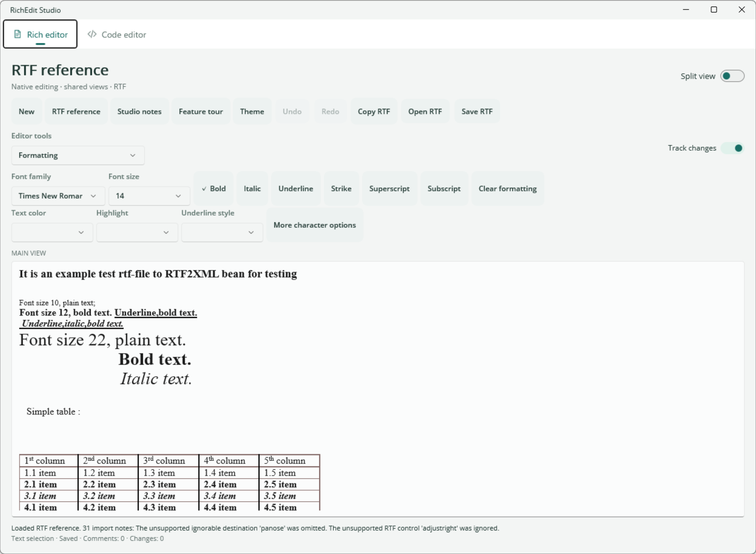Click the '2.1 item' table cell
756x554 pixels.
49,484
